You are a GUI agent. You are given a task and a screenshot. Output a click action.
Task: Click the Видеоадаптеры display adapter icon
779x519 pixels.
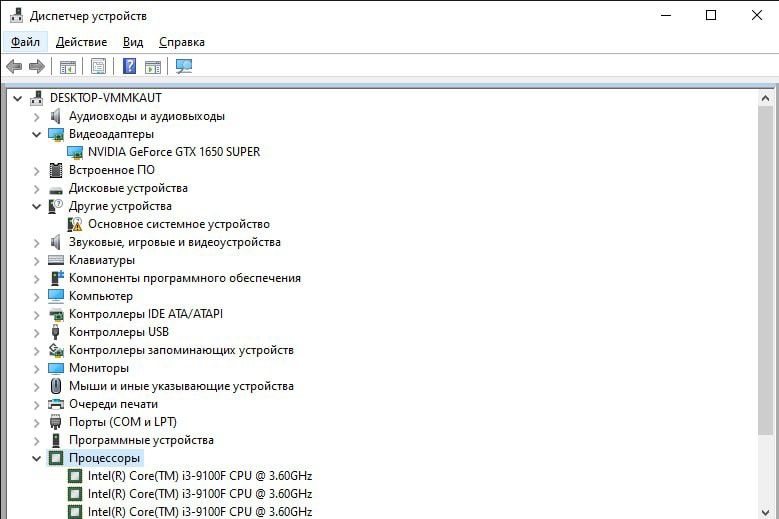coord(56,134)
